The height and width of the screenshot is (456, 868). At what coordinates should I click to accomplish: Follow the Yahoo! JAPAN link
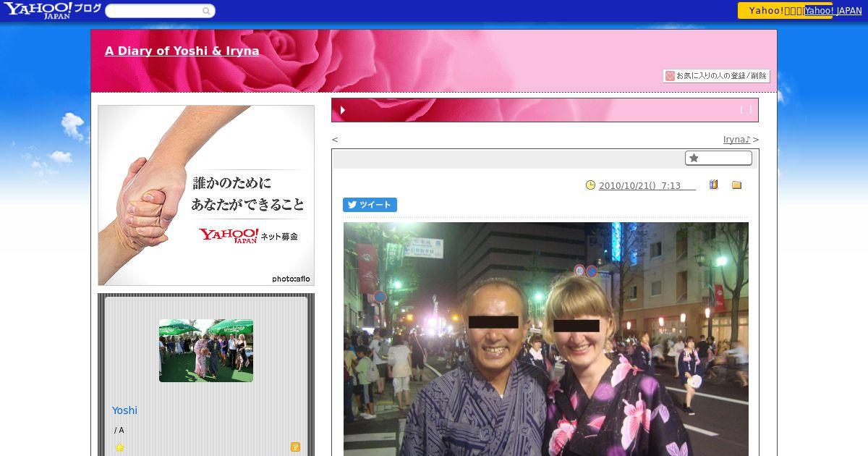click(x=833, y=11)
